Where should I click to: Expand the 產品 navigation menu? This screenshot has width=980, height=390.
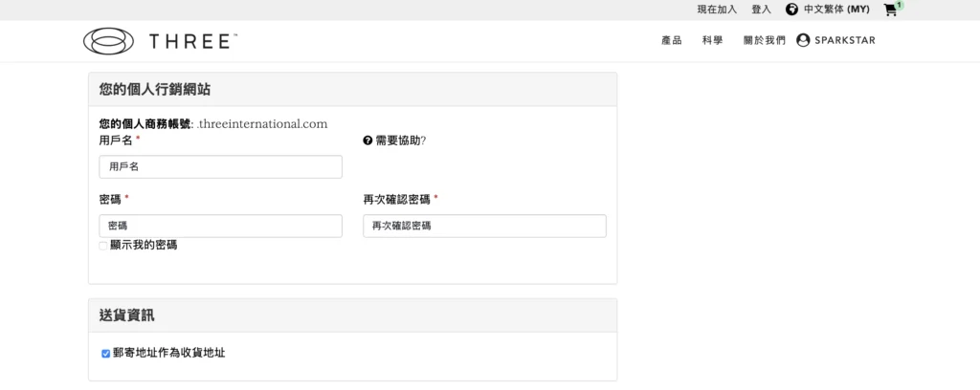(671, 40)
